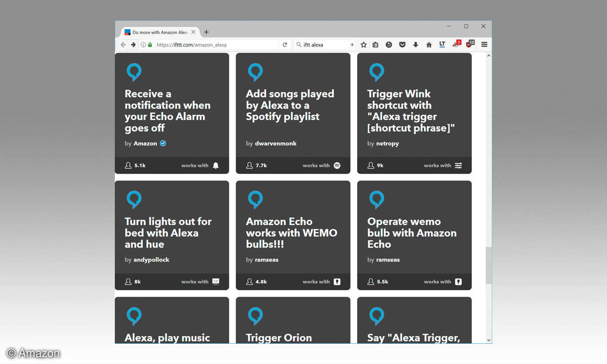Click the ifttt.com/amazon_alexa address field
607x364 pixels.
pos(216,44)
